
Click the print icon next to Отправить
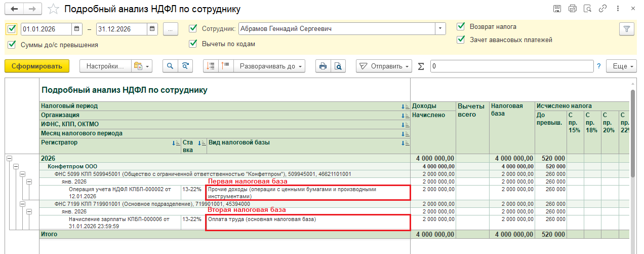coord(321,66)
